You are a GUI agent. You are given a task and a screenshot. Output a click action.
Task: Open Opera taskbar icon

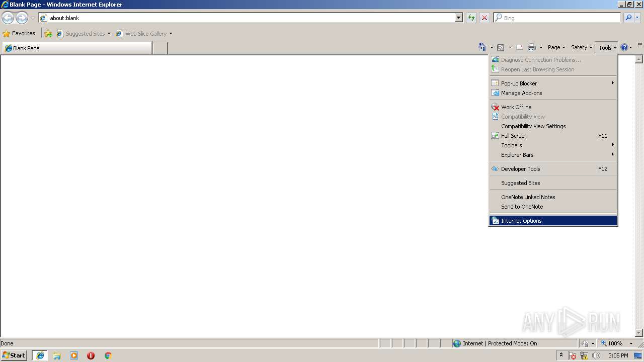pos(91,355)
